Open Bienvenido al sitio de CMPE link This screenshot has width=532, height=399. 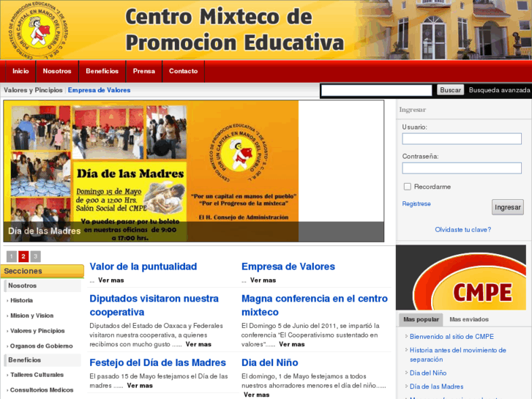(452, 337)
